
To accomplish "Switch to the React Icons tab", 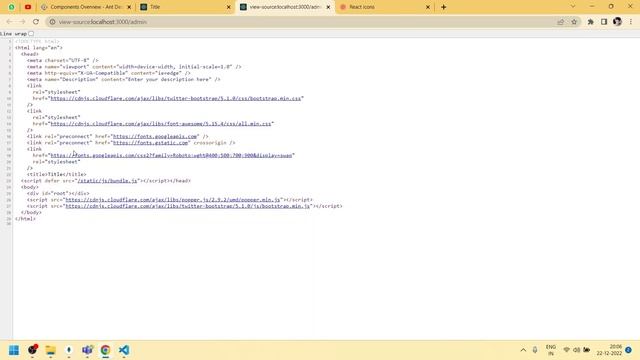I will [385, 7].
